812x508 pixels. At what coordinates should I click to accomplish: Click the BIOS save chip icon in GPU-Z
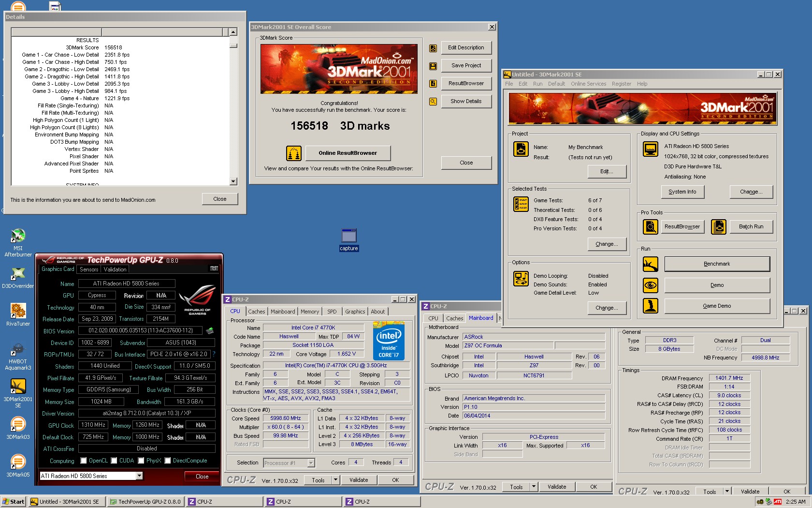pyautogui.click(x=210, y=331)
